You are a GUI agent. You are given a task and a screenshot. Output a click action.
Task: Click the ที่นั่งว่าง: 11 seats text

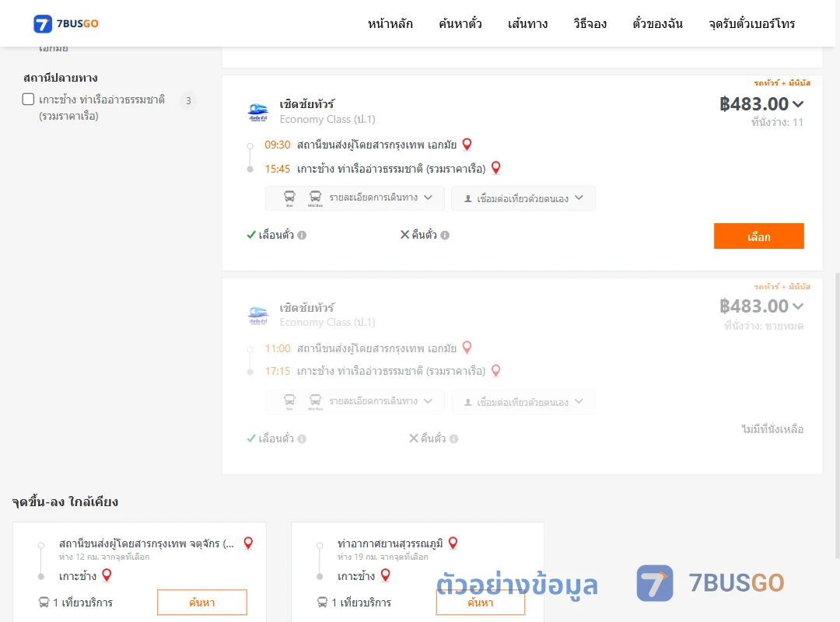click(x=777, y=122)
